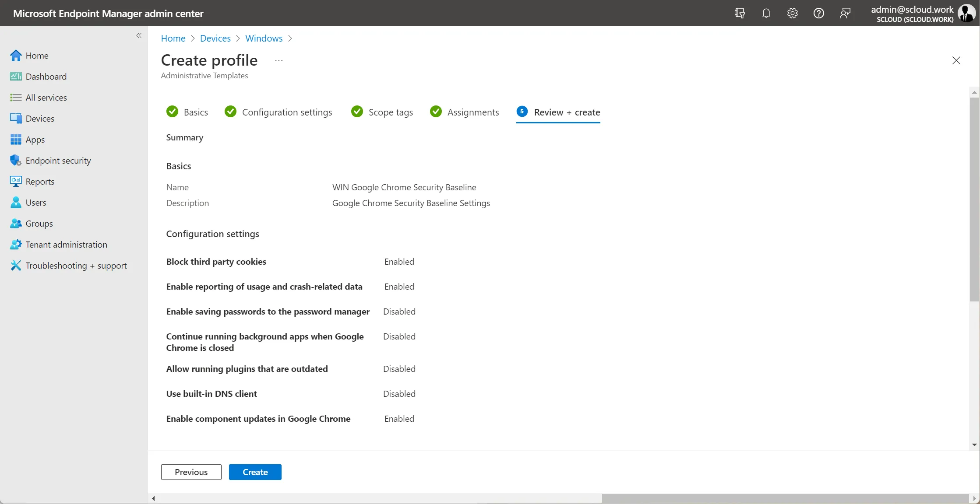
Task: Click the Devices breadcrumb link
Action: [215, 38]
